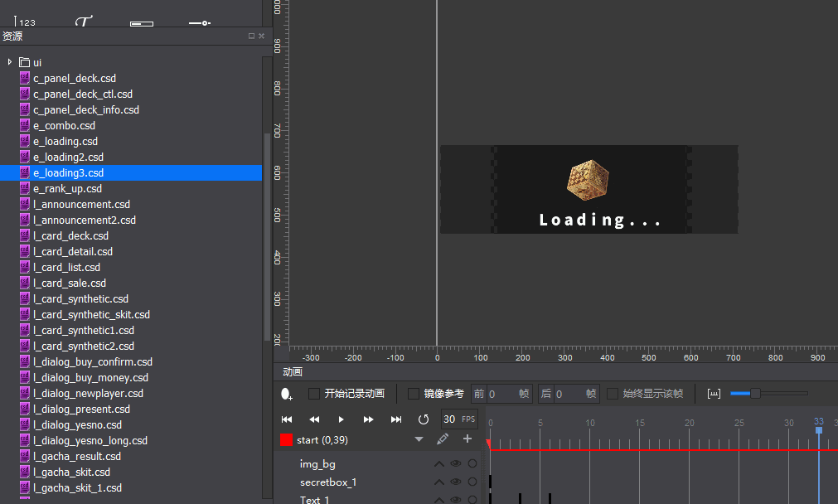Toggle loop playback icon
This screenshot has width=838, height=504.
(424, 419)
